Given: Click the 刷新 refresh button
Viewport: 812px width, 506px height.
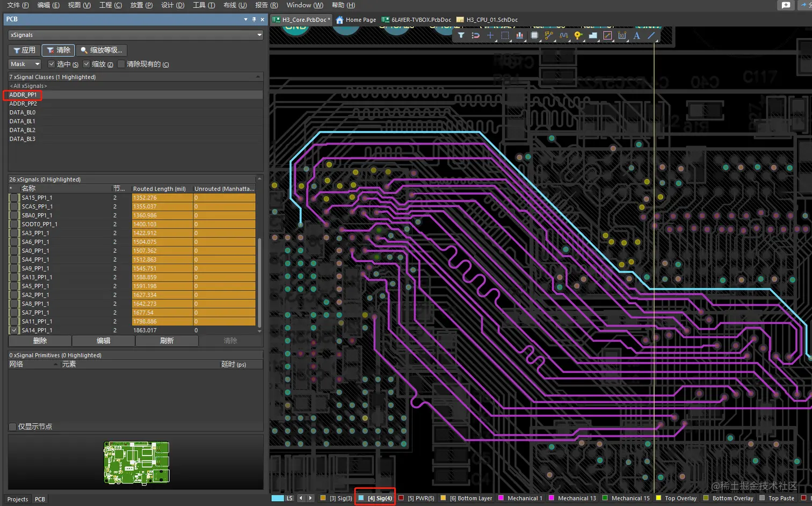Looking at the screenshot, I should (166, 341).
